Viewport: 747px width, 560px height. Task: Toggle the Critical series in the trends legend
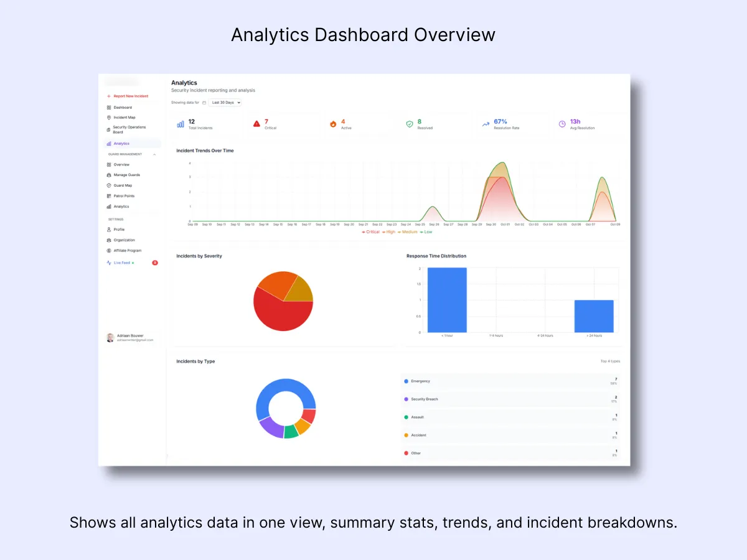point(371,231)
